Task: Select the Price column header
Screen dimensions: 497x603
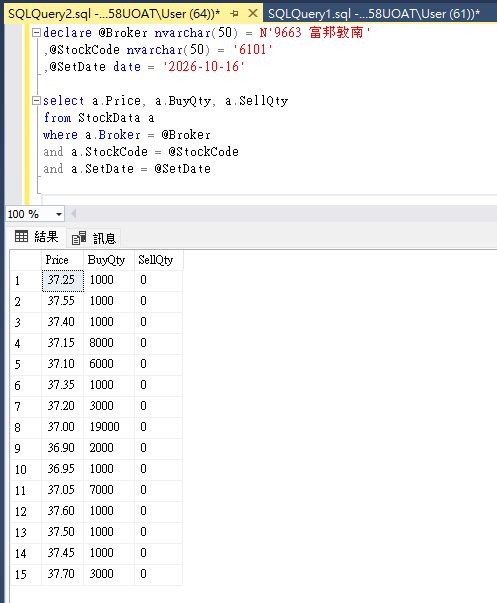Action: pyautogui.click(x=62, y=260)
